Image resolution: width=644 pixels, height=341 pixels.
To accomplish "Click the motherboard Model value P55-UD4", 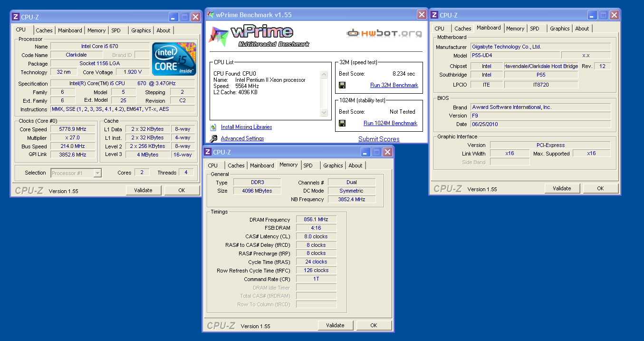I will 515,56.
